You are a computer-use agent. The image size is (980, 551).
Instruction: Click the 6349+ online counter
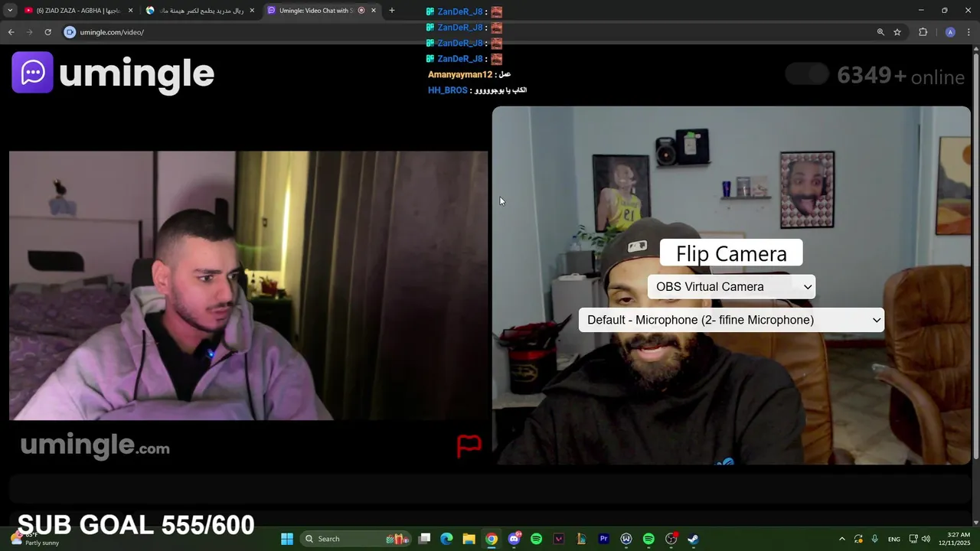point(900,76)
